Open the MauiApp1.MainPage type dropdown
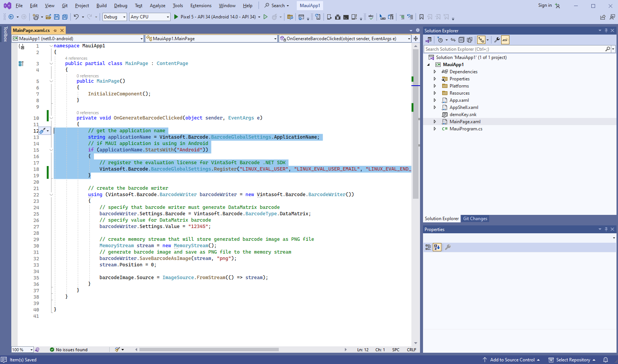This screenshot has height=364, width=618. click(211, 39)
